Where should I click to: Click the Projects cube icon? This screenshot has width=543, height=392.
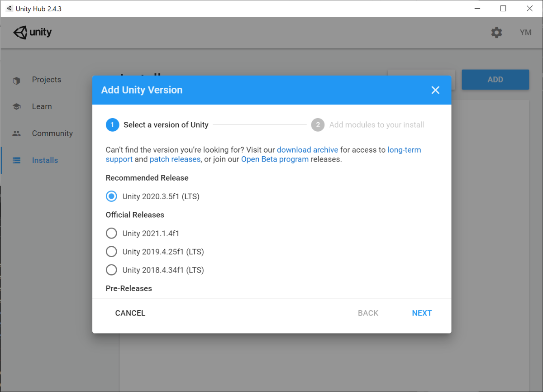tap(17, 81)
